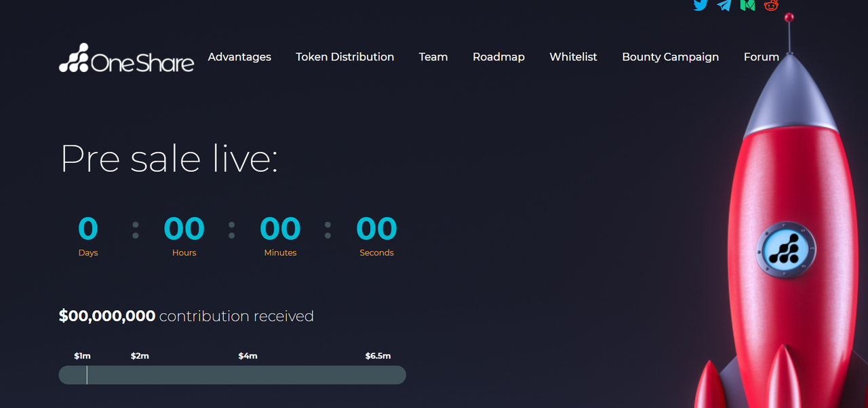
Task: Go to Token Distribution section
Action: (344, 57)
